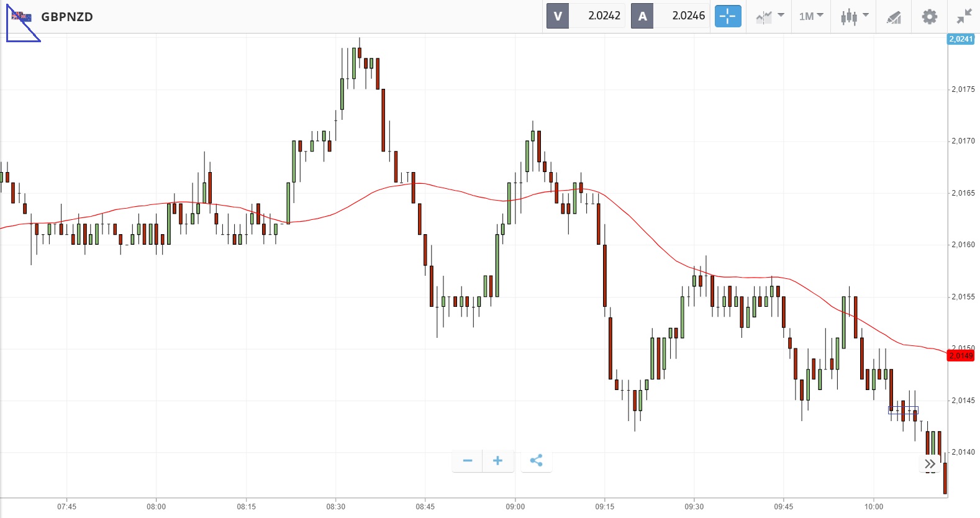Screen dimensions: 980x518
Task: Expand the 1M timeframe dropdown
Action: point(811,17)
